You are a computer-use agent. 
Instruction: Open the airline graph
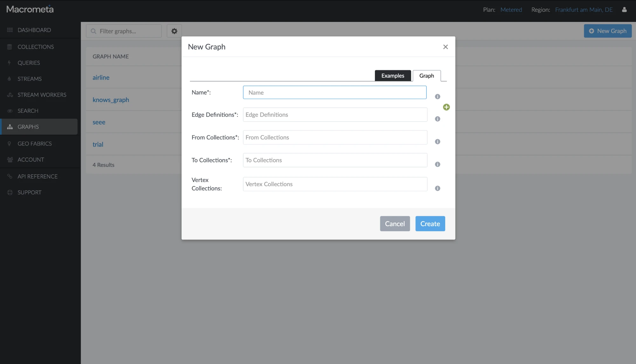[101, 77]
